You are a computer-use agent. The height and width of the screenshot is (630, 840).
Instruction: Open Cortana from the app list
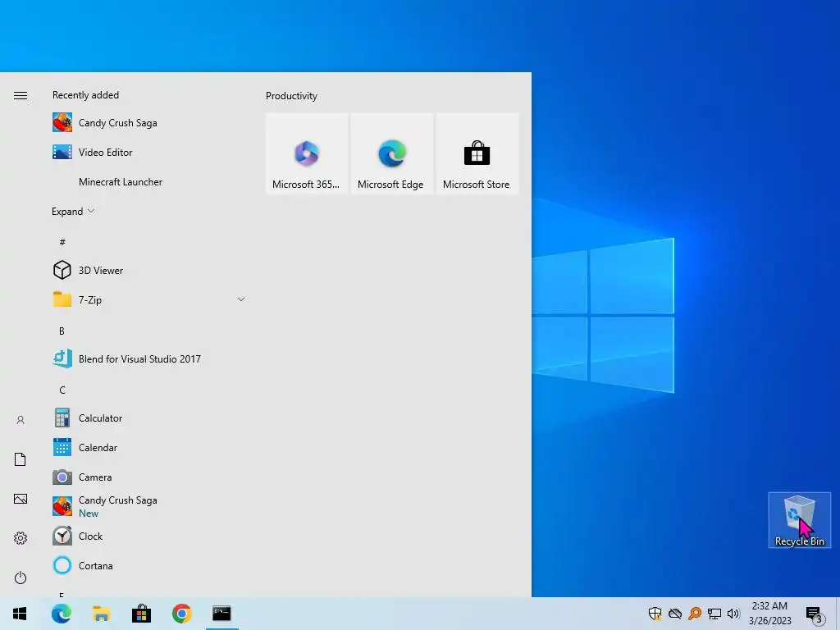click(149, 565)
